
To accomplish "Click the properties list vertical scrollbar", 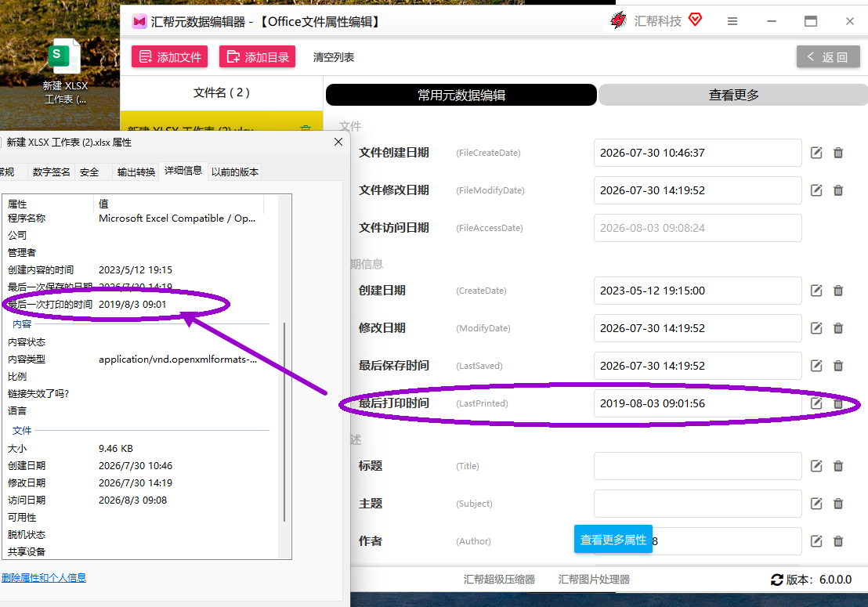I will click(284, 421).
